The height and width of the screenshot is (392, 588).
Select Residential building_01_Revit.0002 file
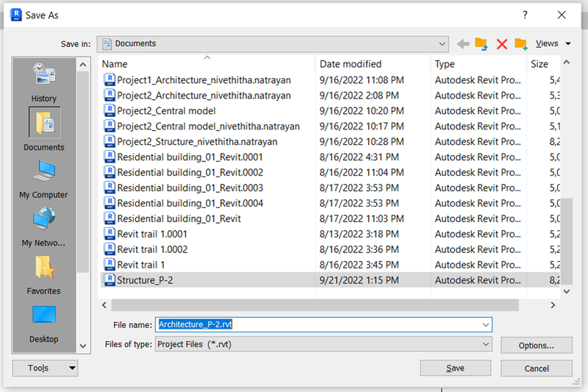(x=190, y=172)
